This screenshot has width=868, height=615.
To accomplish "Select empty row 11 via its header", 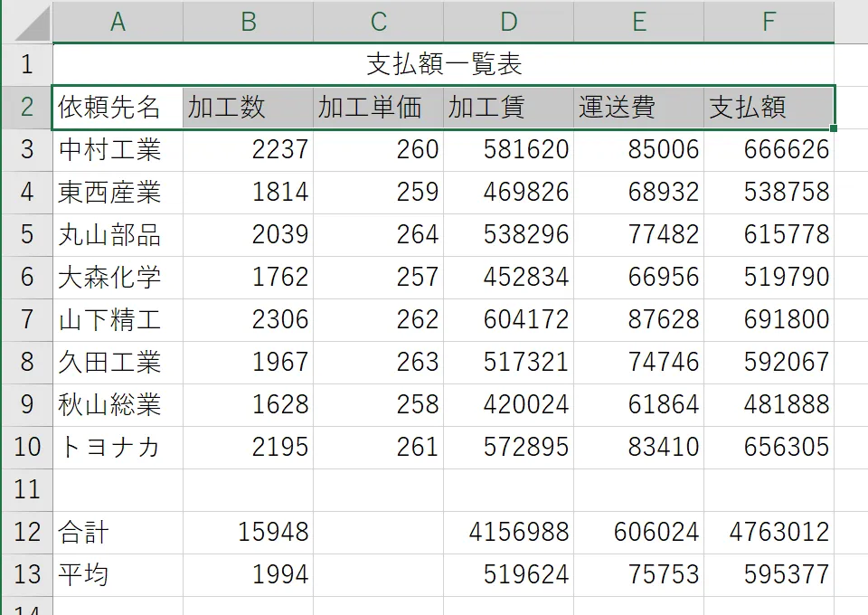I will [27, 490].
